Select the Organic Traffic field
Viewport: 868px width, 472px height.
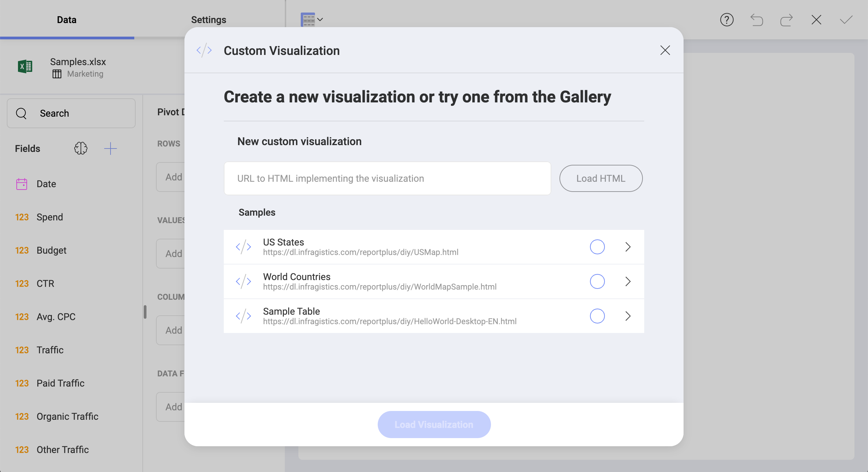[71, 417]
